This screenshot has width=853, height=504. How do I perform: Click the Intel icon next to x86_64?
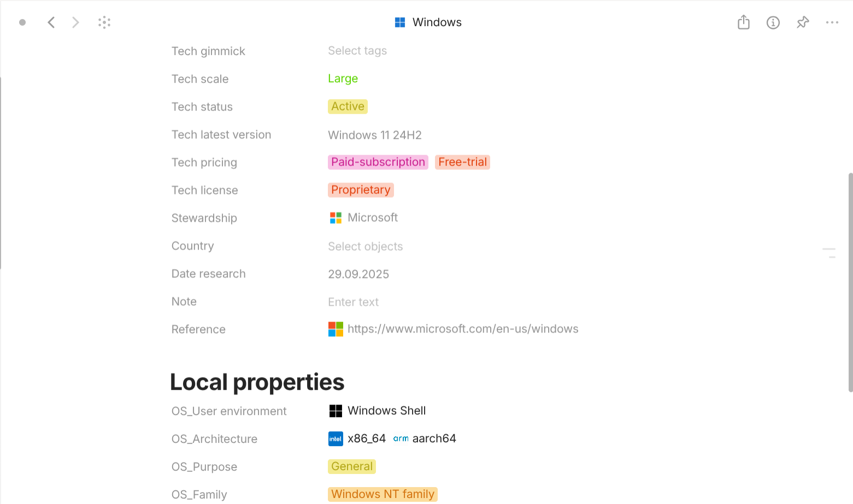pyautogui.click(x=336, y=438)
